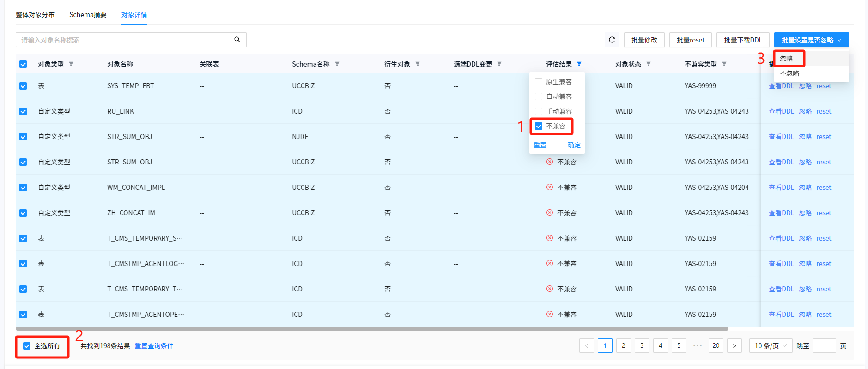Screen dimensions: 868x369
Task: Go to page 3
Action: click(x=642, y=345)
